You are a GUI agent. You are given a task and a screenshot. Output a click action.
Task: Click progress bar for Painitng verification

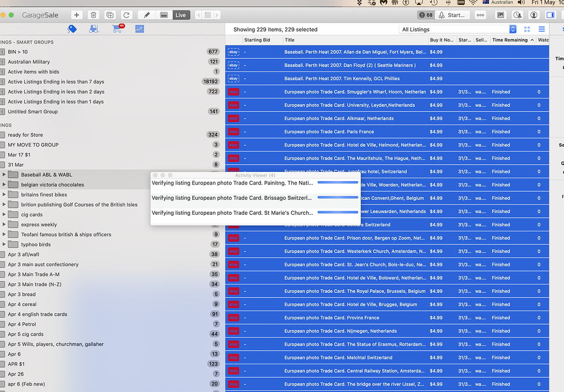[x=338, y=182]
